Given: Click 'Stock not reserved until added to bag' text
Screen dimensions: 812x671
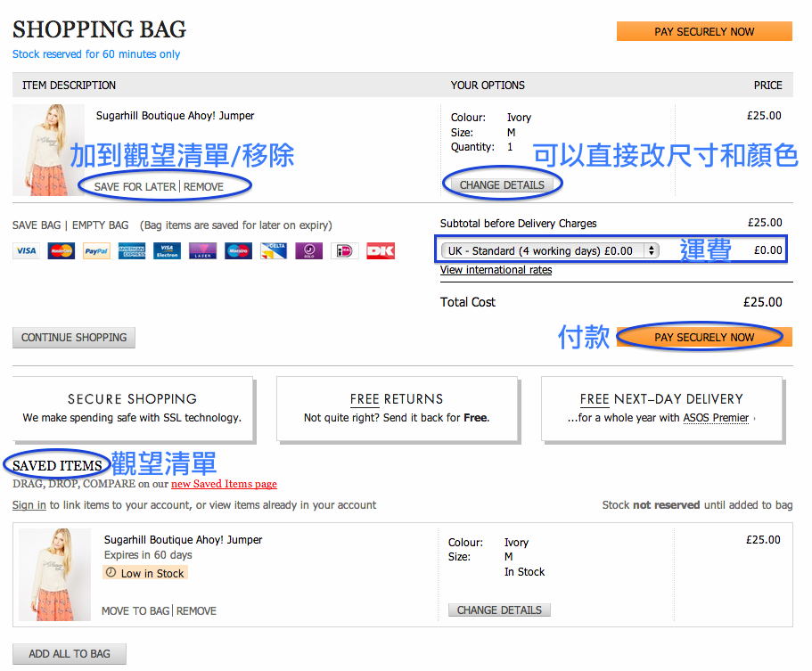Looking at the screenshot, I should (697, 505).
